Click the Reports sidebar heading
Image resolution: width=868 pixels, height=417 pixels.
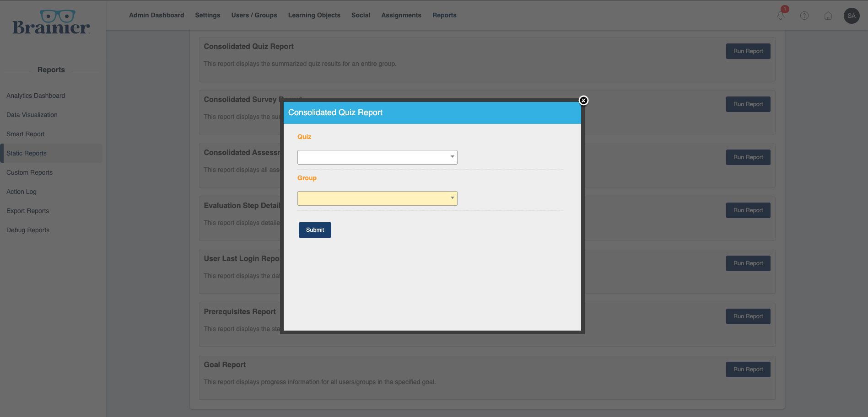51,69
